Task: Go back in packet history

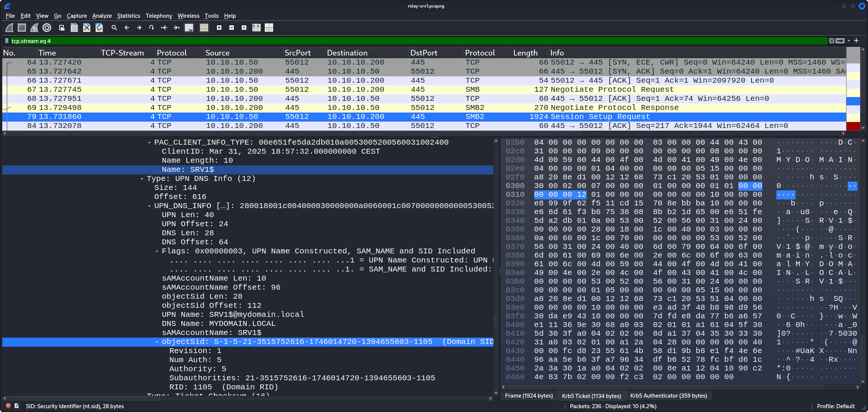Action: coord(127,28)
